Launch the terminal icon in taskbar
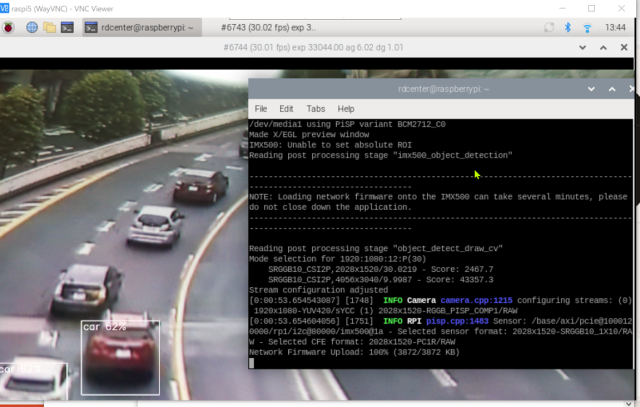Screen dimensions: 640x407 tap(67, 27)
